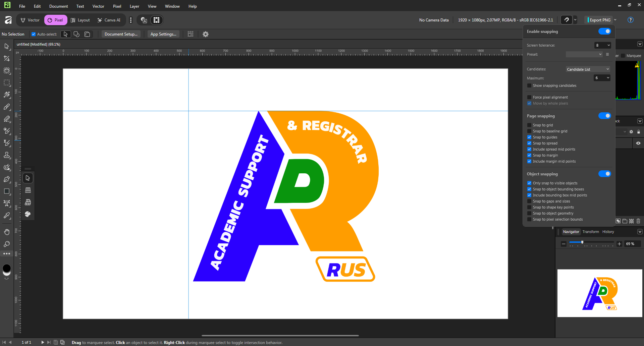Open the Layer menu
644x346 pixels.
click(134, 6)
